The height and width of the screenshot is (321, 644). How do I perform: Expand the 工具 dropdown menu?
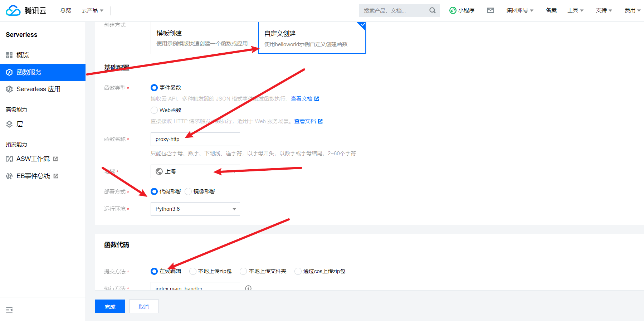click(x=575, y=10)
